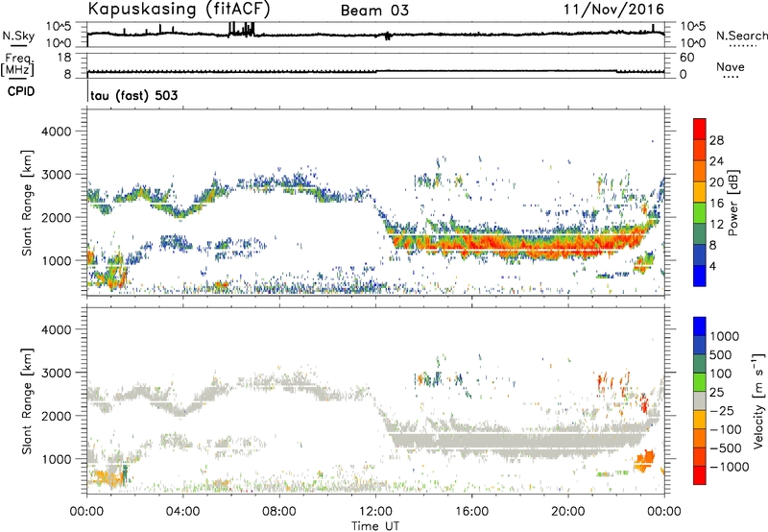This screenshot has height=532, width=768.
Task: Click the gray velocity band near 18:00
Action: point(519,441)
